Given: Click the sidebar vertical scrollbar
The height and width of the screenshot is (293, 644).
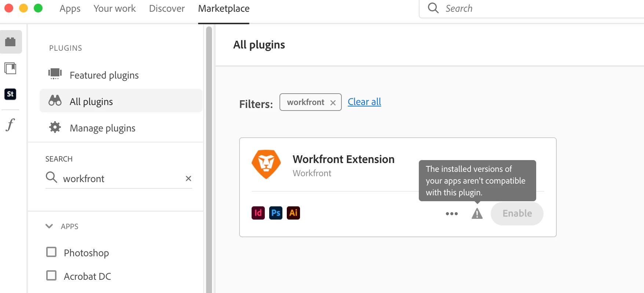Looking at the screenshot, I should click(x=209, y=159).
